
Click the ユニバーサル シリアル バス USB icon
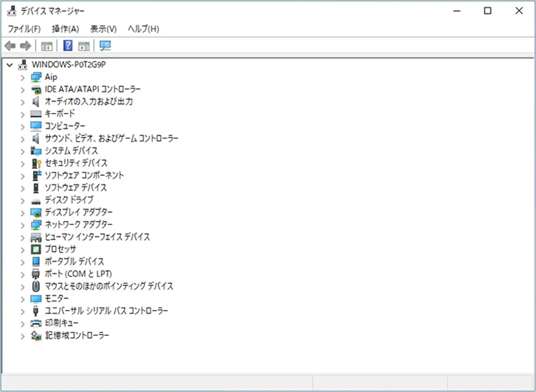point(36,311)
